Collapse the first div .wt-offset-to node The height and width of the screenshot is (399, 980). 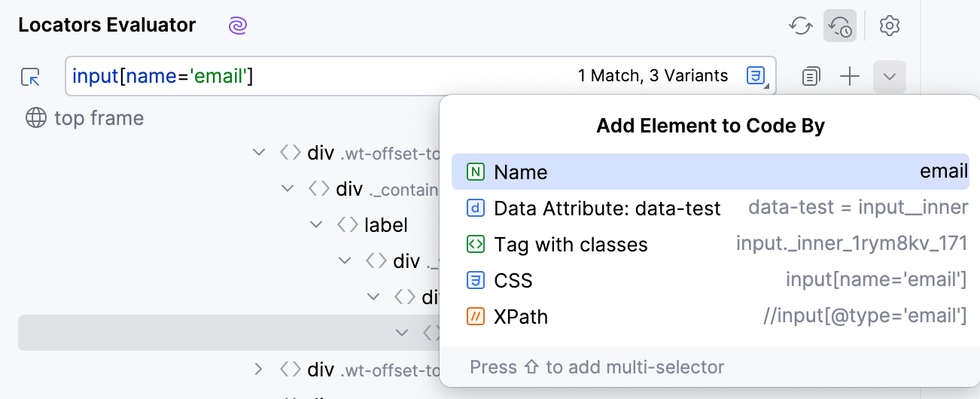pyautogui.click(x=259, y=153)
